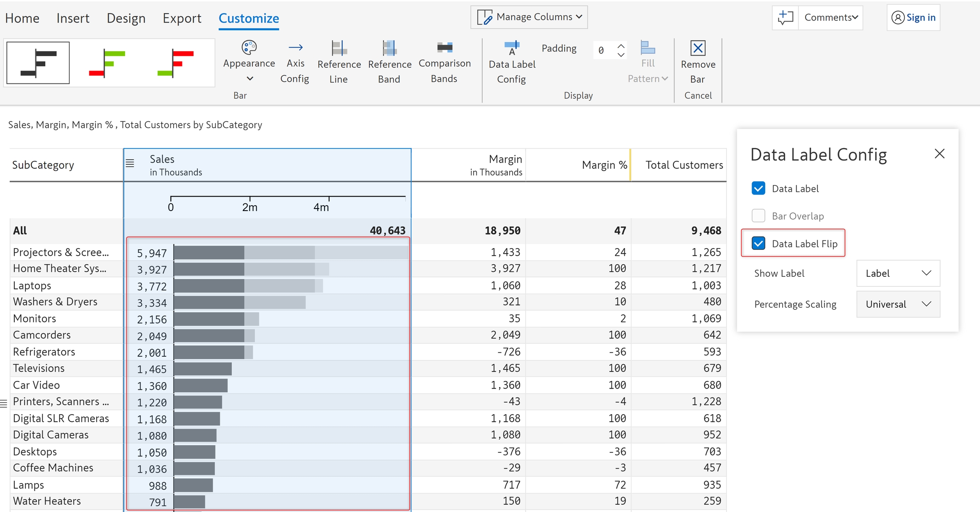Click the Reference Band icon
The image size is (980, 512).
coord(389,48)
